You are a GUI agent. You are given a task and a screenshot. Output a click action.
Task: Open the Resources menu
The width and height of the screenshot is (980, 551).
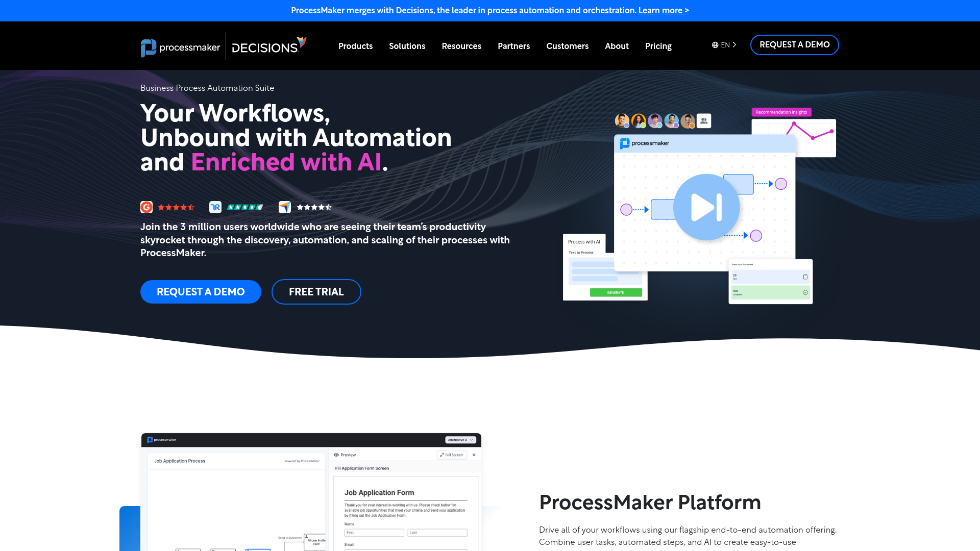pos(461,46)
